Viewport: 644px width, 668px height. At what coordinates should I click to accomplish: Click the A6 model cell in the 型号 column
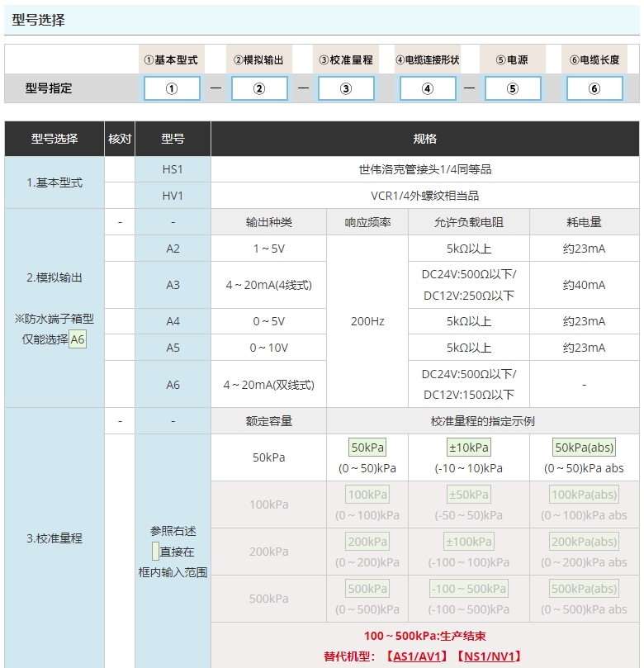[x=173, y=384]
